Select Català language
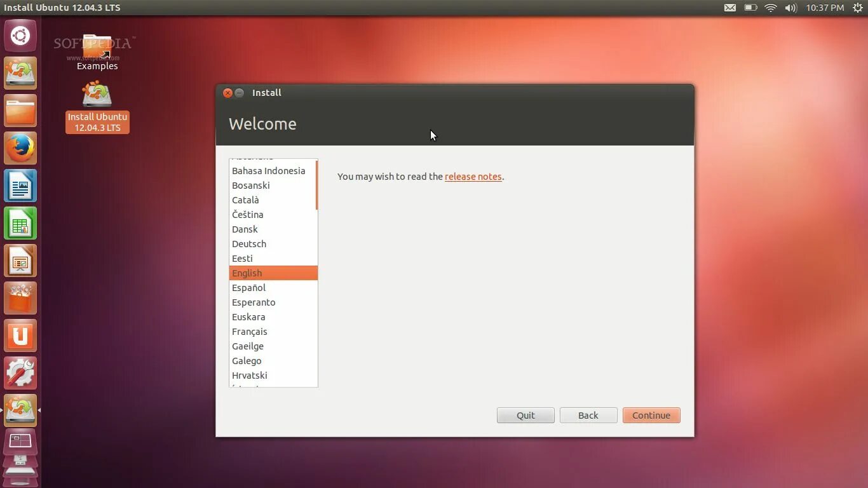This screenshot has width=868, height=488. pos(273,200)
